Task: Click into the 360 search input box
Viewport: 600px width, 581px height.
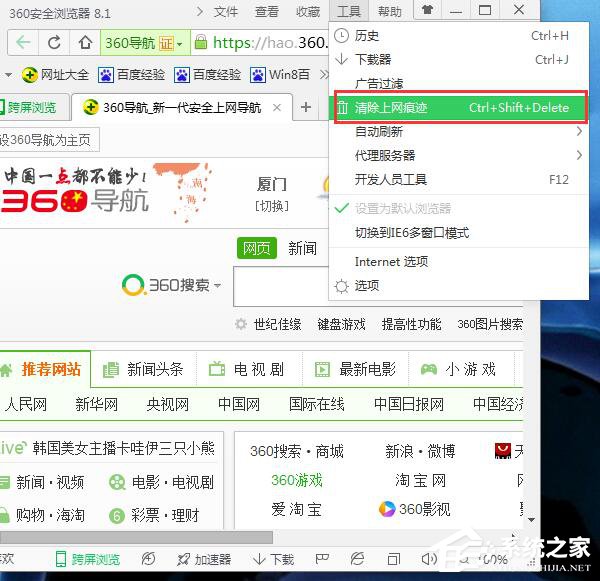Action: click(280, 287)
